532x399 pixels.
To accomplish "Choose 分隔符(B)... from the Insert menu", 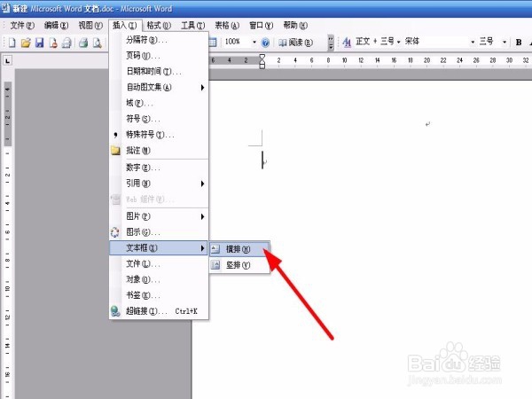I will [x=159, y=40].
